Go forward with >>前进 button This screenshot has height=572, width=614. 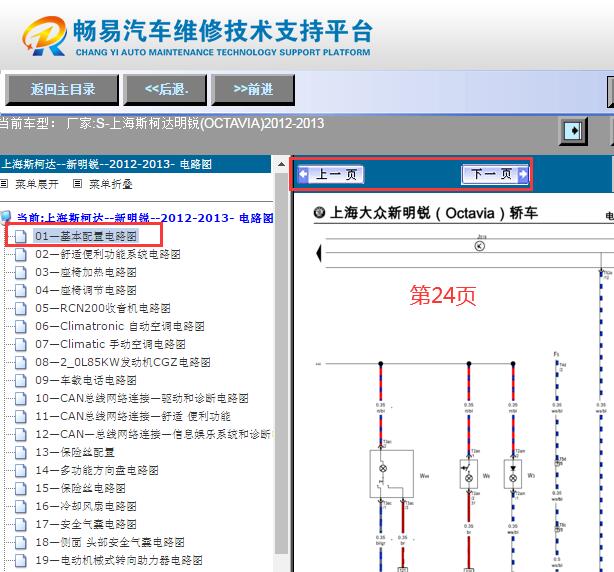click(x=253, y=90)
